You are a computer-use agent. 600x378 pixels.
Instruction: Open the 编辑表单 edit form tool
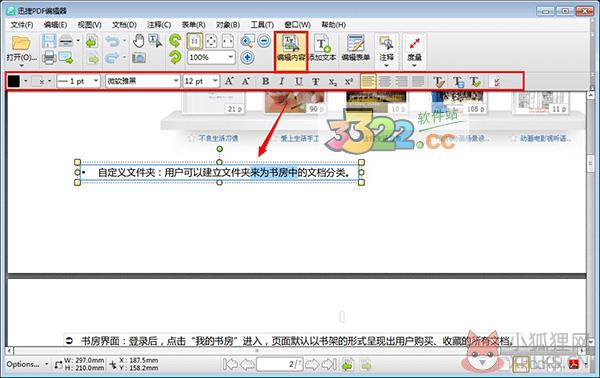(x=356, y=48)
